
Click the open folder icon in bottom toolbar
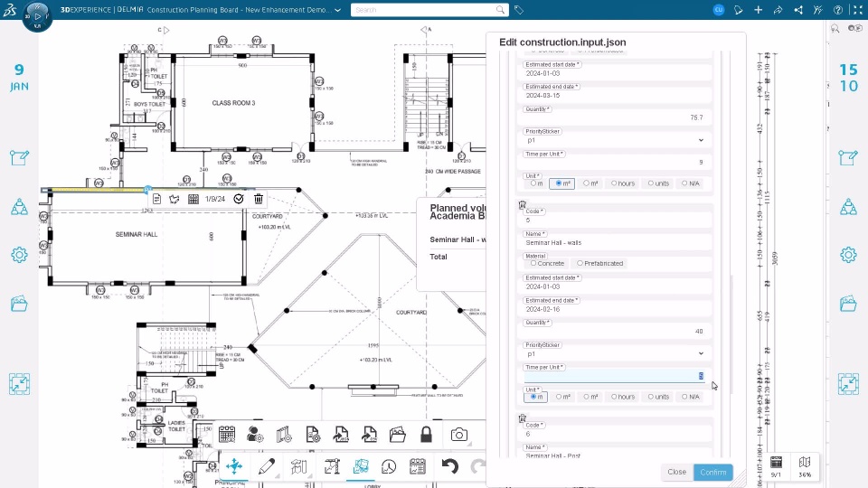point(398,435)
